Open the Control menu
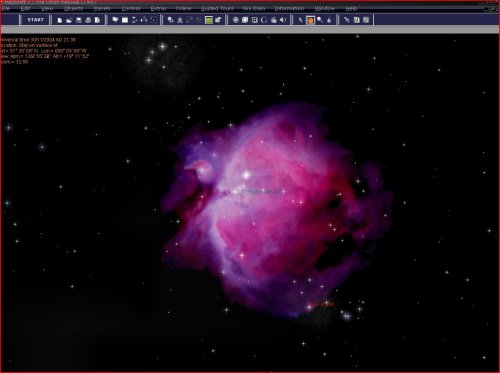Screen dimensions: 500x373 coord(131,8)
